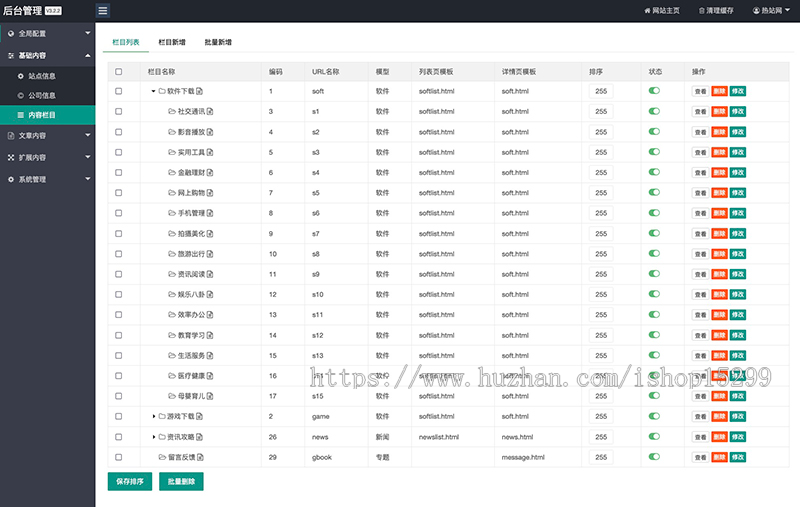Click 查看 button for 软件下载 row
Screen dimensions: 800x507
tap(701, 91)
